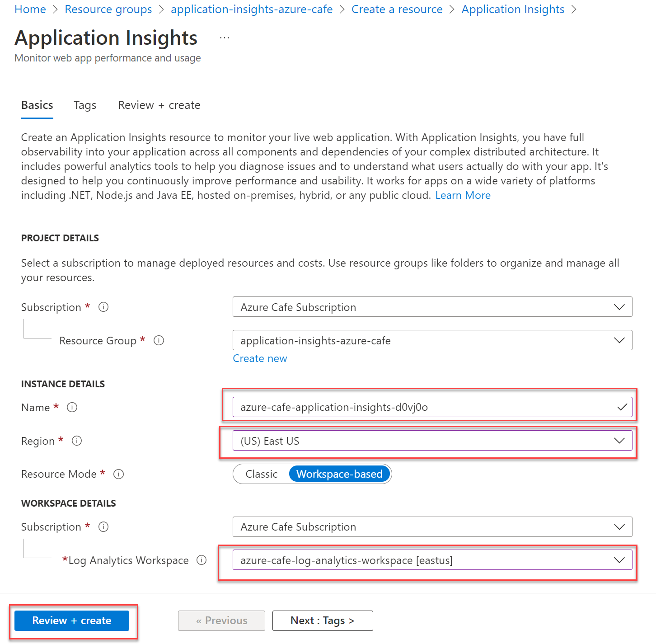Expand the Log Analytics Workspace dropdown

432,560
